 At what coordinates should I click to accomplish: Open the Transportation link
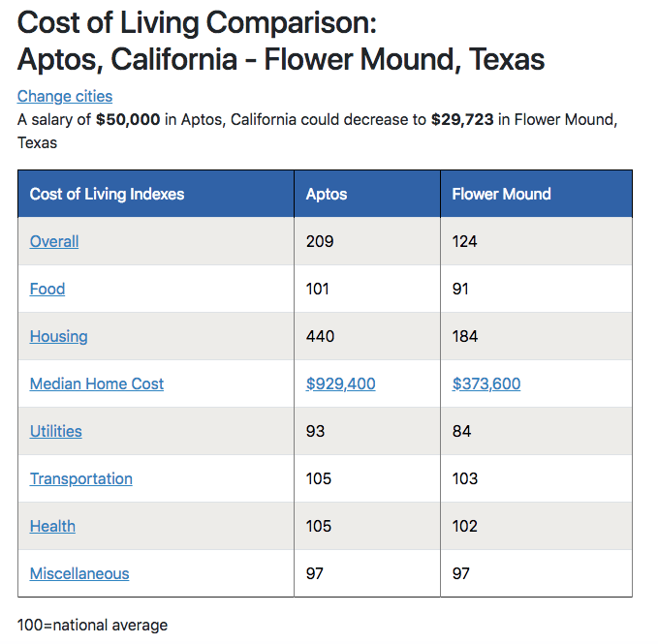[x=81, y=478]
